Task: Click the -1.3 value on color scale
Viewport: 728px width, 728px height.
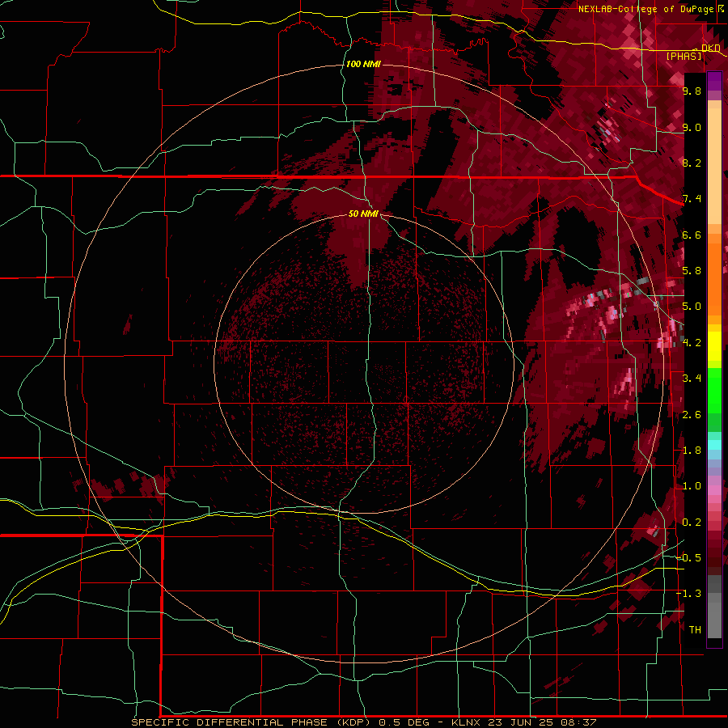Action: coord(689,594)
